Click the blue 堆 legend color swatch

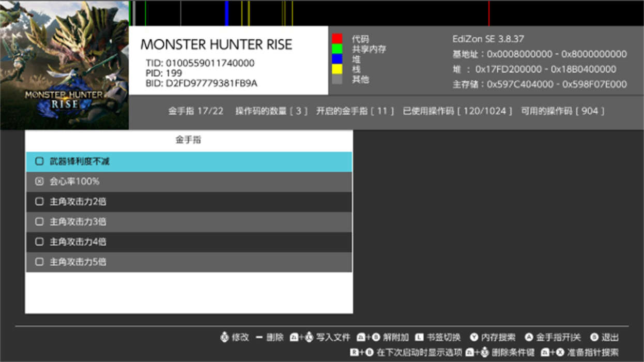pyautogui.click(x=337, y=59)
